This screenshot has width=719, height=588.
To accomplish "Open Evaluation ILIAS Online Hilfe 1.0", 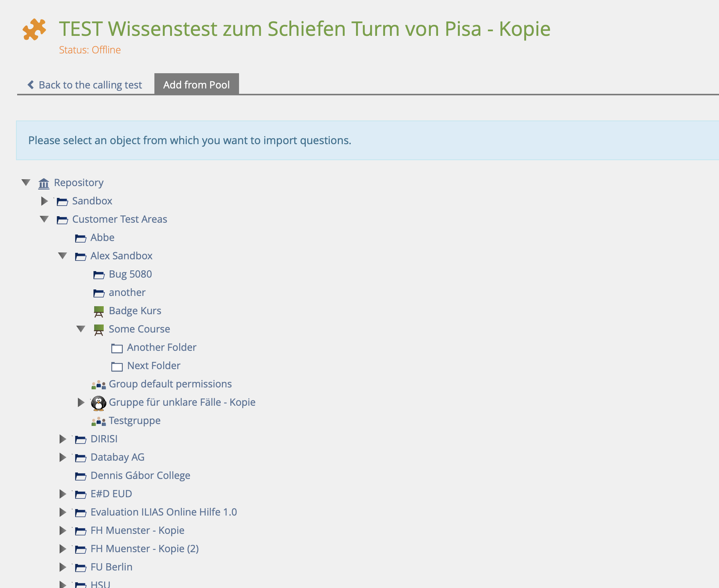I will click(x=164, y=512).
